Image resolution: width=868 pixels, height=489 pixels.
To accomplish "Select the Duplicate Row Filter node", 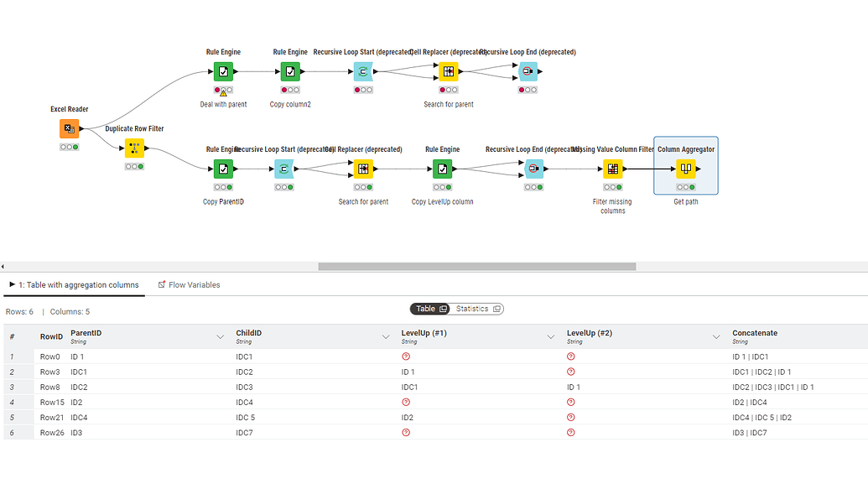I will tap(133, 148).
